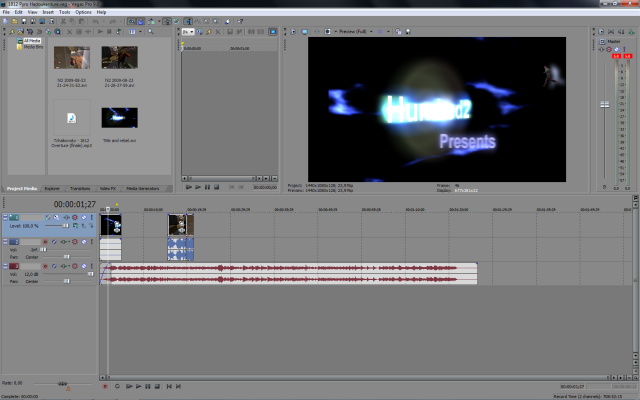Viewport: 640px width, 400px height.
Task: Click the New project icon
Action: (x=5, y=21)
